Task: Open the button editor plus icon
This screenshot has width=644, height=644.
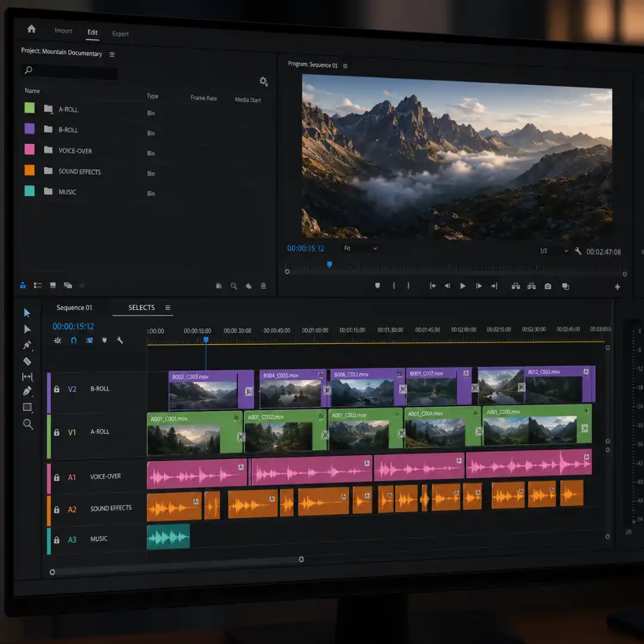Action: coord(617,287)
